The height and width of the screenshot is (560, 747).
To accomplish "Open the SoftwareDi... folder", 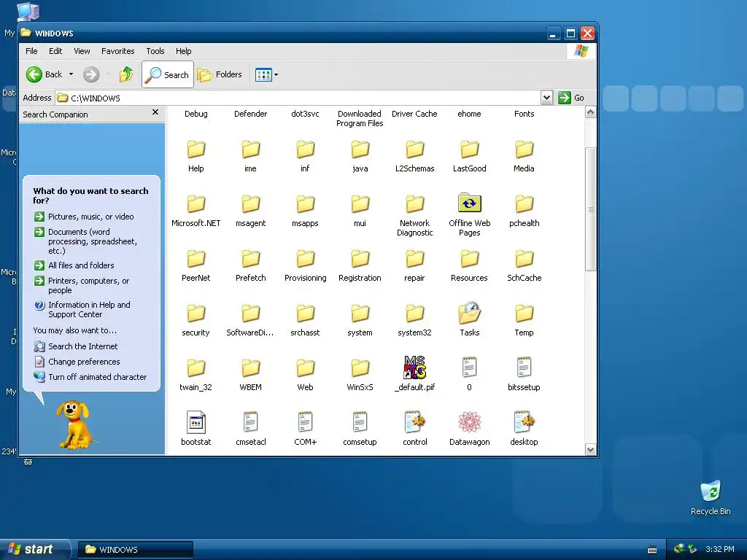I will coord(251,314).
